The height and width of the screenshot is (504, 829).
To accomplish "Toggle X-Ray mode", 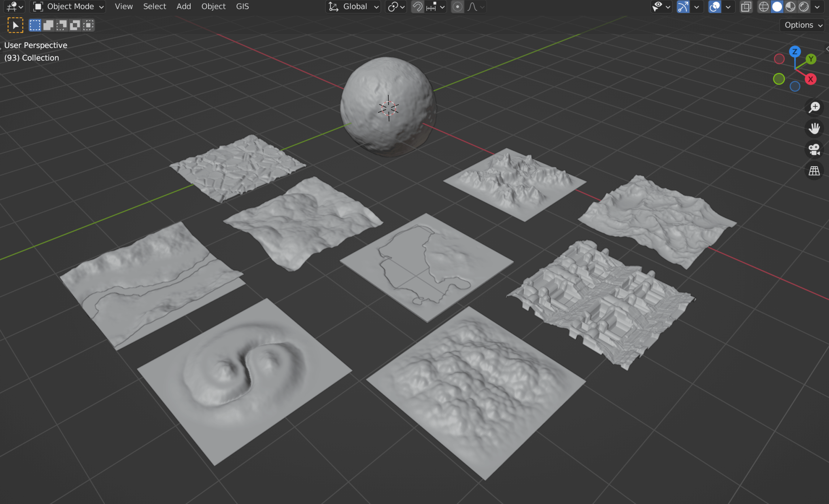I will (746, 7).
